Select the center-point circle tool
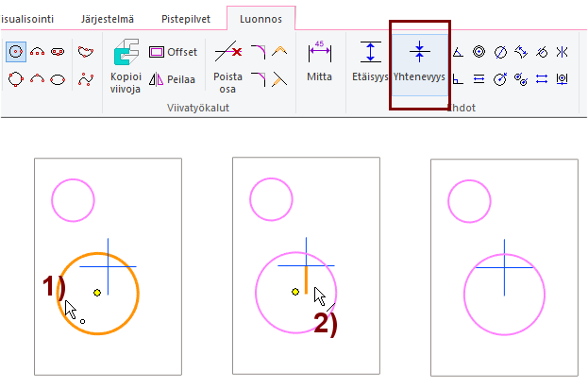The width and height of the screenshot is (588, 389). point(16,51)
